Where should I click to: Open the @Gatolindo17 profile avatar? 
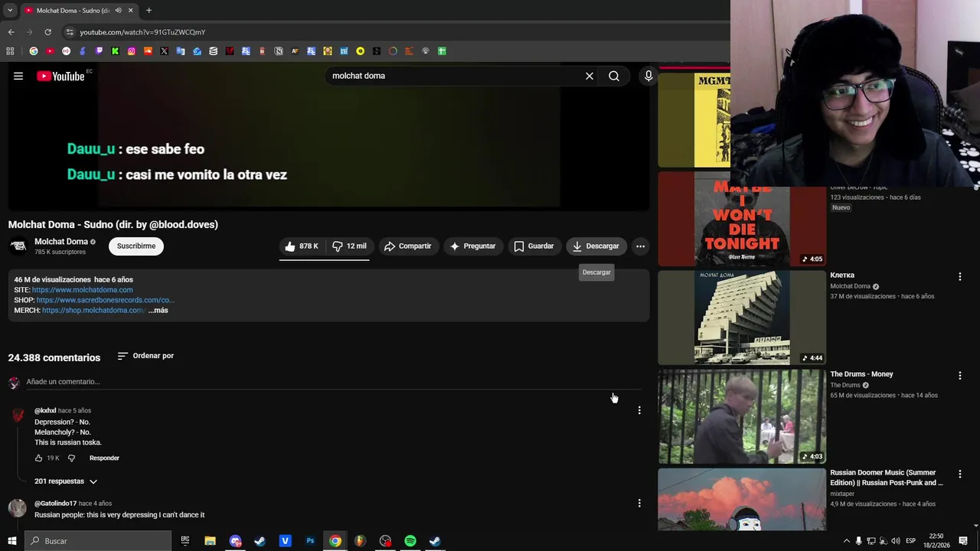[17, 508]
